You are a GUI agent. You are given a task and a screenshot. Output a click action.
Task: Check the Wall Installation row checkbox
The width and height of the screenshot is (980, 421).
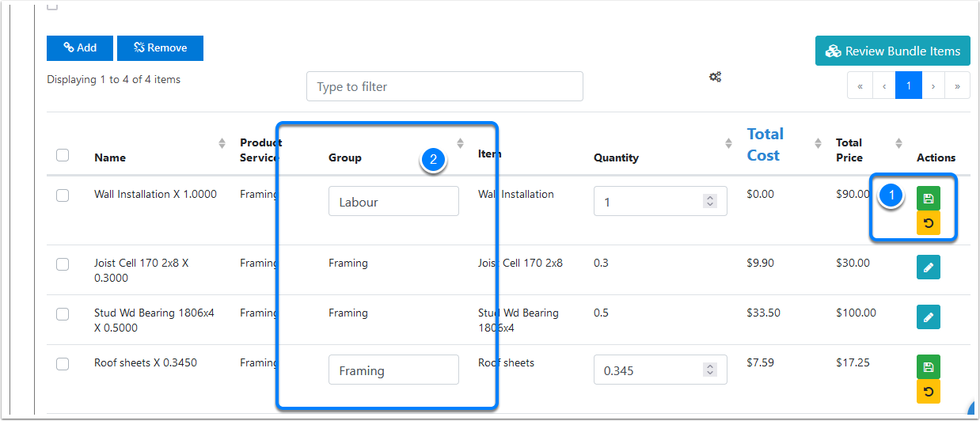tap(63, 195)
